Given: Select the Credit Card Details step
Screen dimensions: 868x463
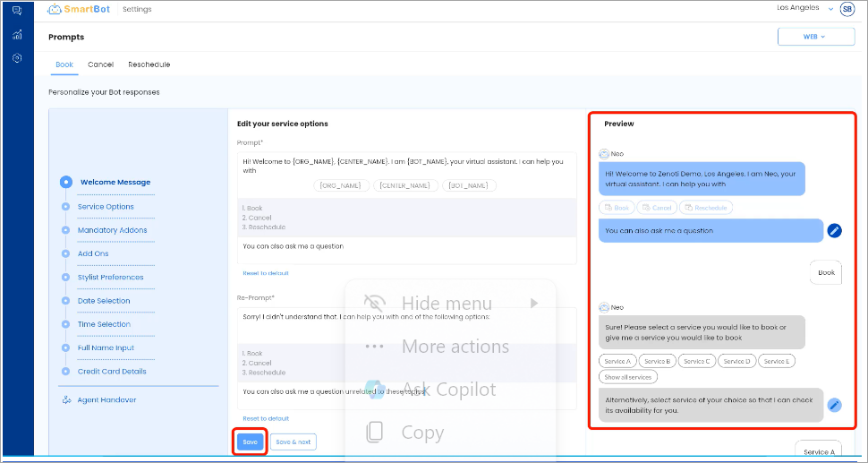Looking at the screenshot, I should [112, 372].
